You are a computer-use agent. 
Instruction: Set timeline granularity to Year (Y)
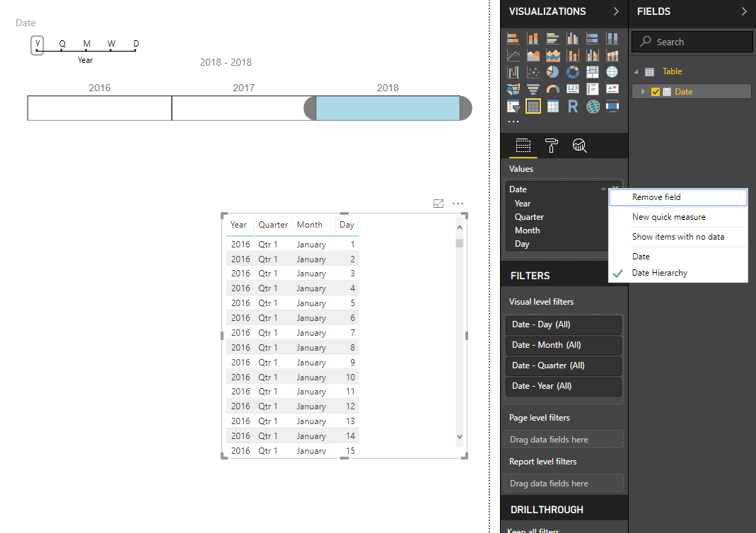37,45
